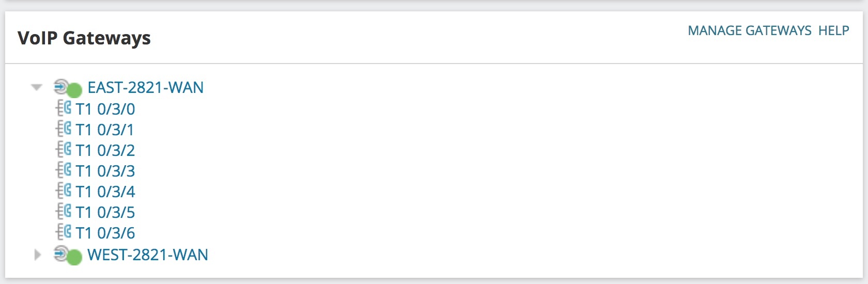Collapse the EAST-2821-WAN gateway node
The image size is (868, 284).
[37, 87]
